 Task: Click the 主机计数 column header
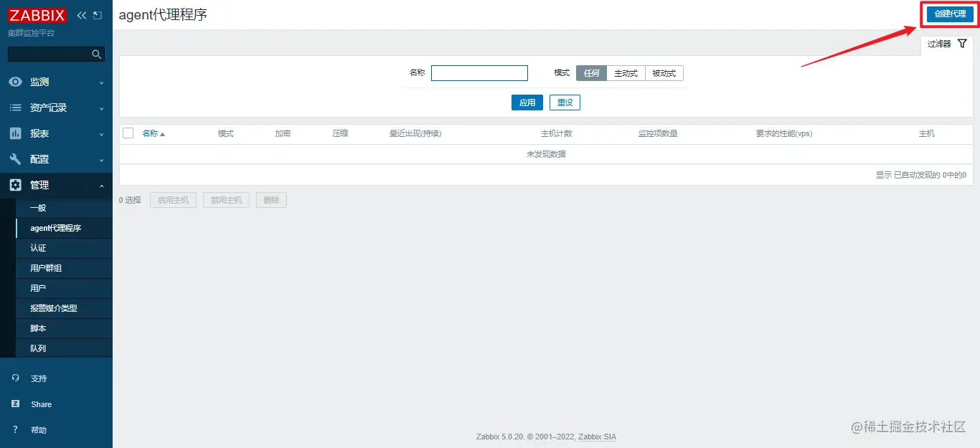[557, 133]
